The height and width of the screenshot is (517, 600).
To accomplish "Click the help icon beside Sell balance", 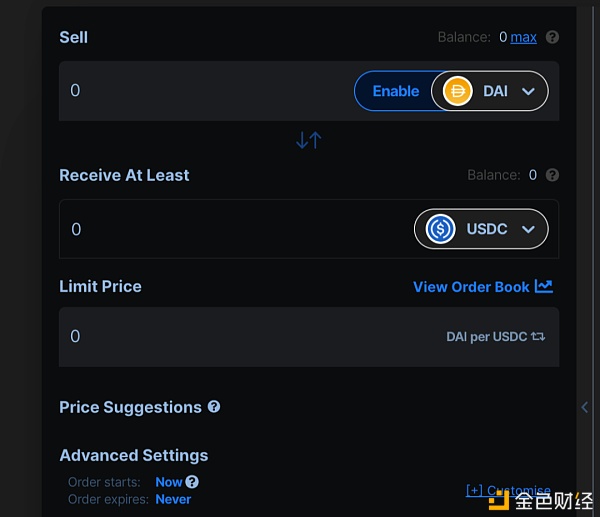I will (552, 37).
